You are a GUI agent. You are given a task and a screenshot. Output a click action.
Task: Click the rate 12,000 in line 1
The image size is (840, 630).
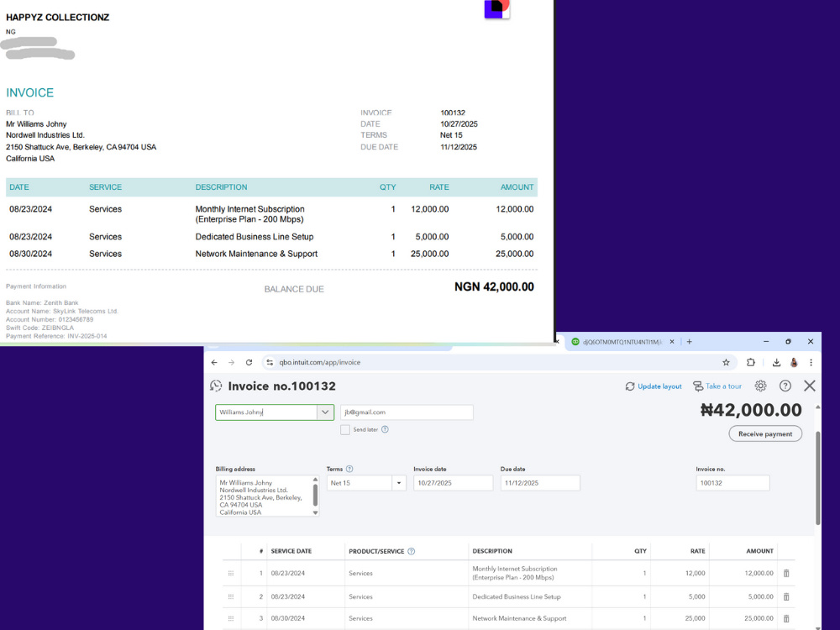pyautogui.click(x=696, y=573)
